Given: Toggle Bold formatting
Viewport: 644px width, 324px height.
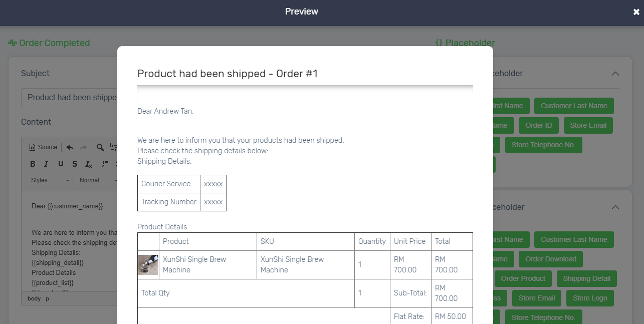Looking at the screenshot, I should coord(33,164).
